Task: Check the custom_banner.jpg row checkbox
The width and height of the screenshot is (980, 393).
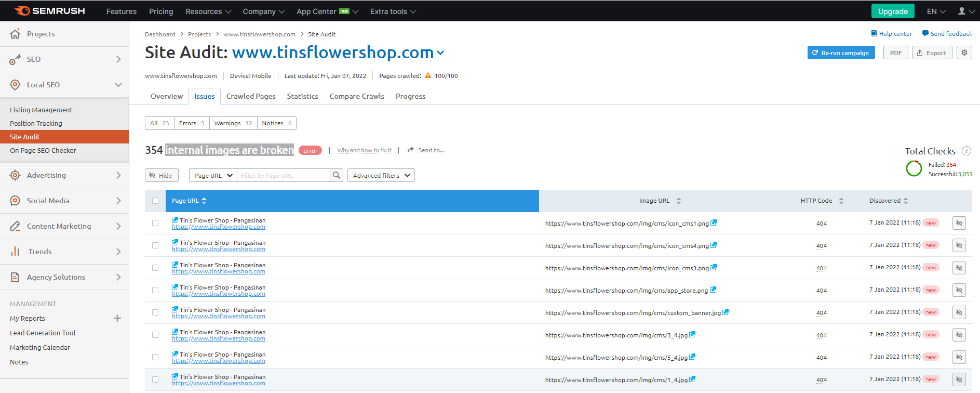Action: coord(155,312)
